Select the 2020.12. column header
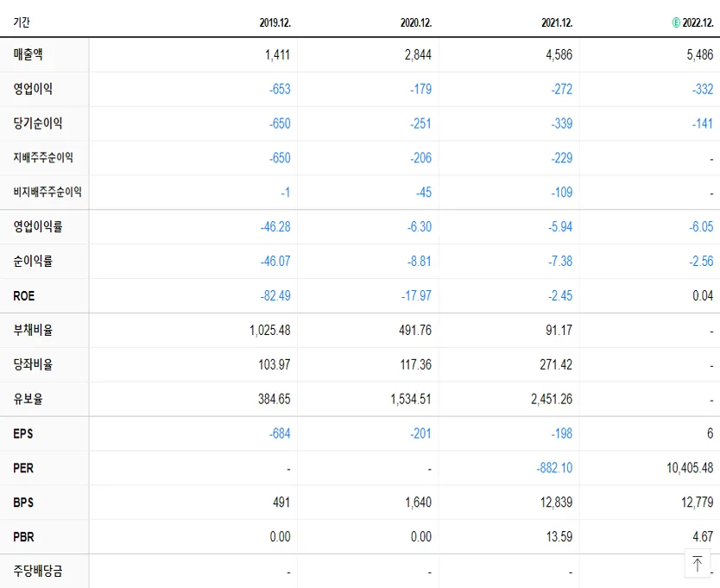Image resolution: width=720 pixels, height=588 pixels. [x=416, y=22]
